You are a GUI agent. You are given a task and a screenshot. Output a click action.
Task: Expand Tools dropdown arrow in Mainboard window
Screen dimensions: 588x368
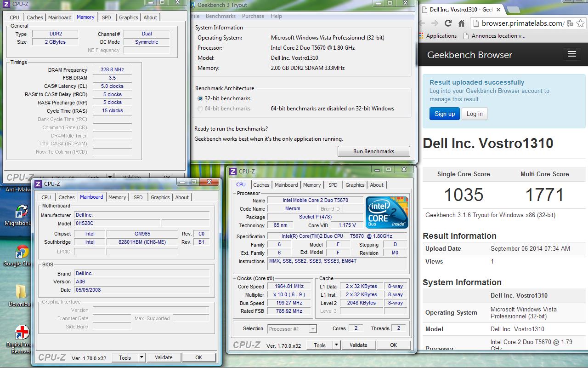[x=142, y=357]
